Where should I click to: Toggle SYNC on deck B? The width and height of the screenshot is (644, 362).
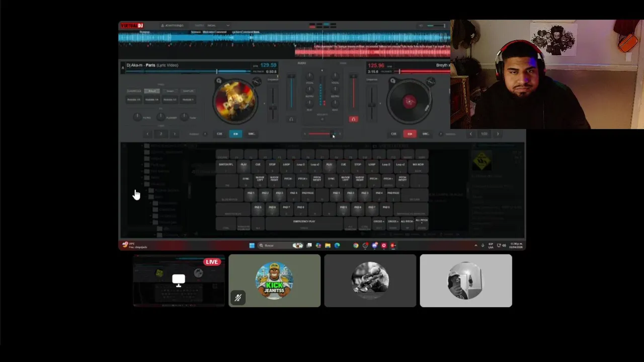426,134
